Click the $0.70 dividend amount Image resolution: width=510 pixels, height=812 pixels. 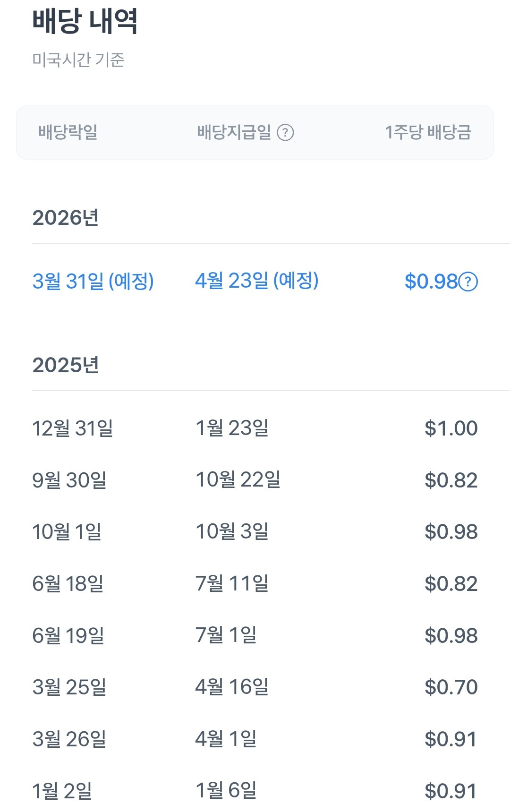click(x=451, y=687)
